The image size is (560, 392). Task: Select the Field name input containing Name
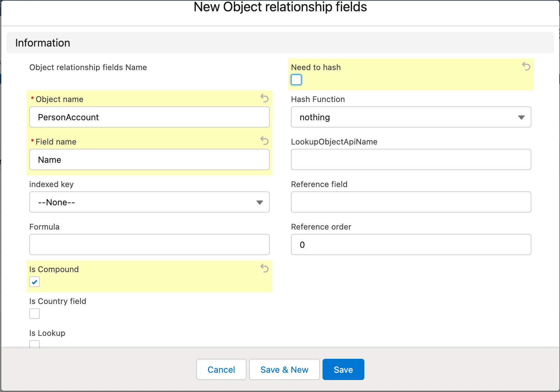point(149,159)
